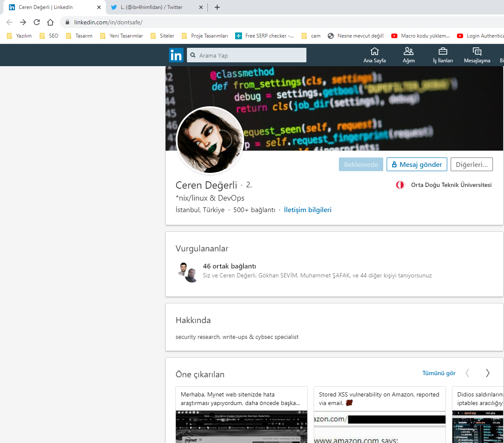
Task: Click the padlock site info icon
Action: click(x=67, y=22)
